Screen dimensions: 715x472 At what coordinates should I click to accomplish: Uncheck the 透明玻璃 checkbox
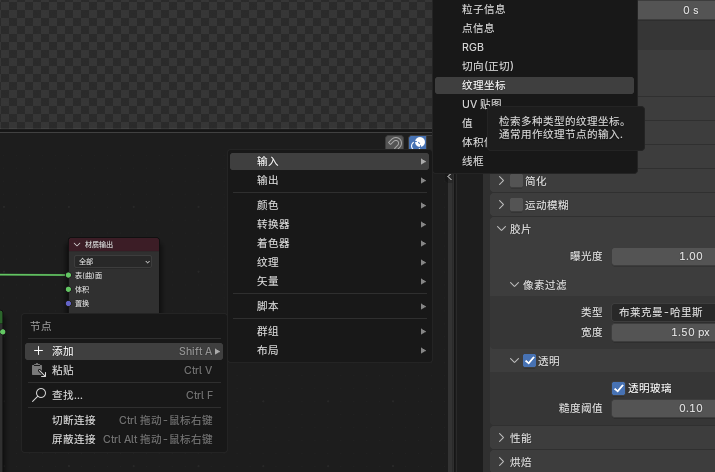618,388
